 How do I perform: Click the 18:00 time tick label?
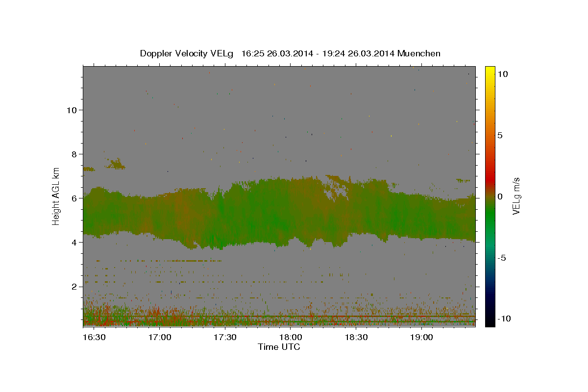[291, 338]
